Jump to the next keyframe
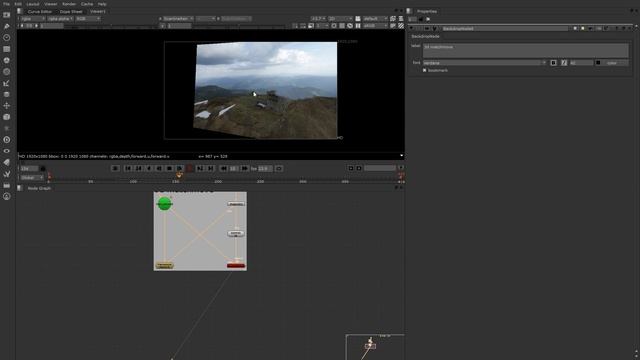 point(200,168)
